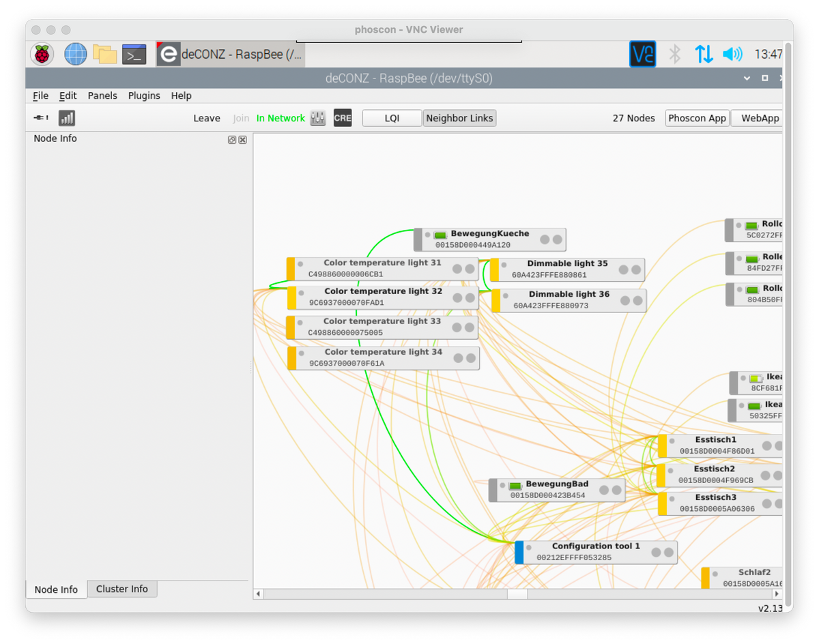Screen dimensions: 819x644
Task: Click left endpoint circle on Configuration tool 1
Action: 656,552
